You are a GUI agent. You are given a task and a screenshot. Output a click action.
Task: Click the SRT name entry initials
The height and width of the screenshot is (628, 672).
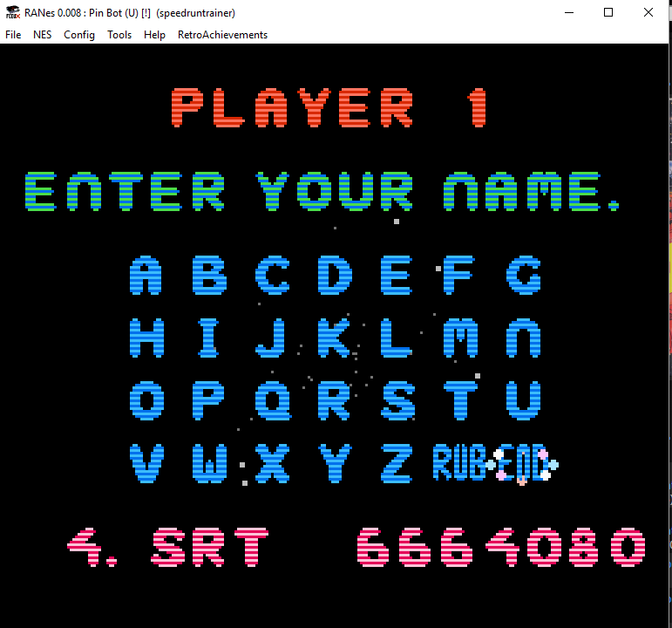pyautogui.click(x=207, y=548)
